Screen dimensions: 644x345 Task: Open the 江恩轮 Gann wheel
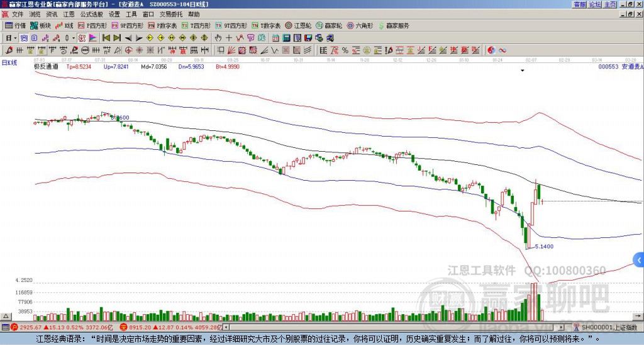pos(298,25)
